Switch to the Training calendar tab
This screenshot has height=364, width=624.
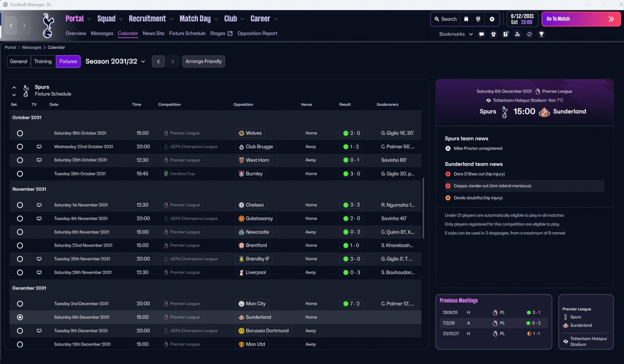coord(43,61)
